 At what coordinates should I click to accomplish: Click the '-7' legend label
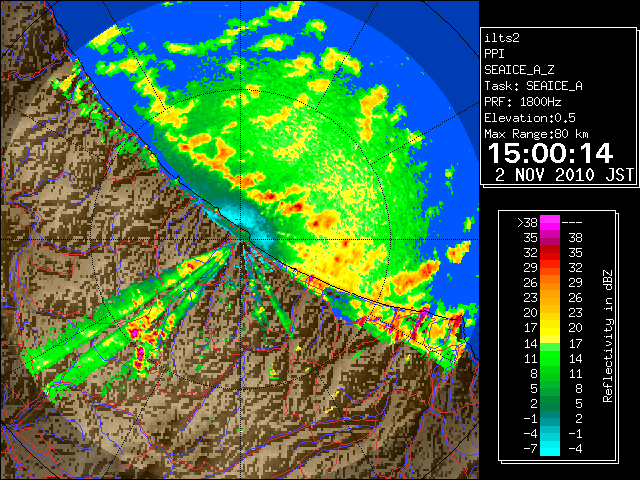(530, 448)
